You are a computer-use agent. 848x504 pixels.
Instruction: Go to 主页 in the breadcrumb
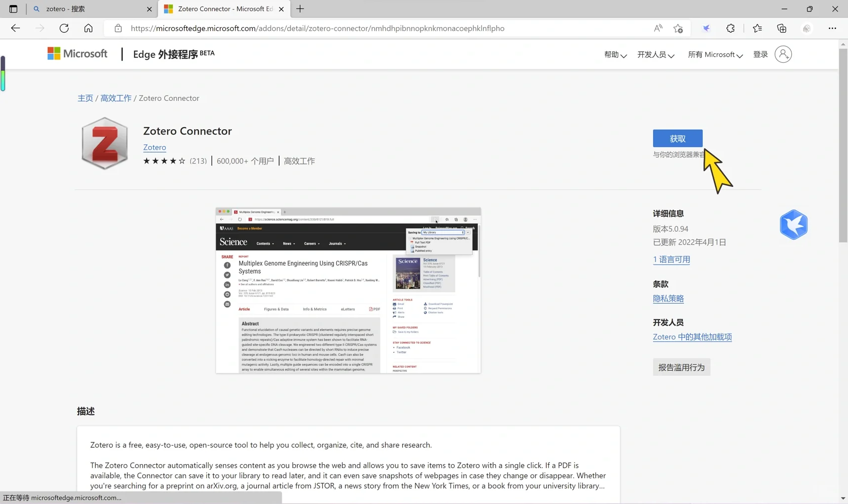pyautogui.click(x=85, y=98)
